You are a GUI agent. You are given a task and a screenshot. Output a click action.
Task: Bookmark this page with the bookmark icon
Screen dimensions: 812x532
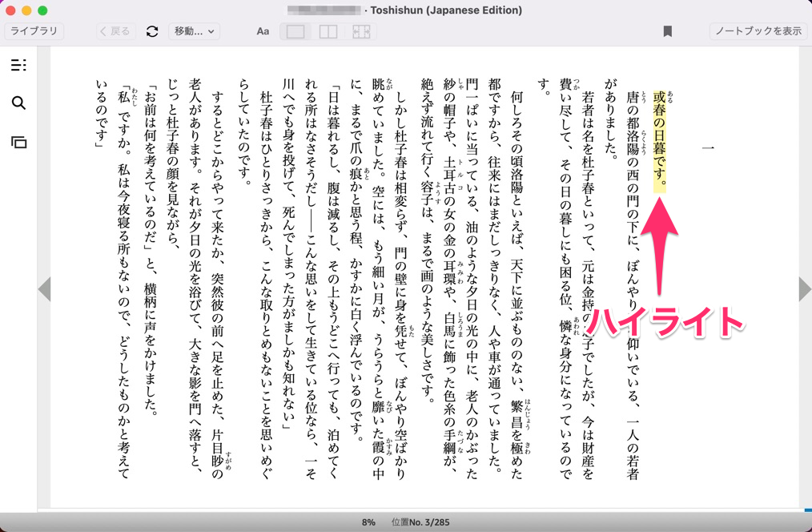click(x=667, y=31)
